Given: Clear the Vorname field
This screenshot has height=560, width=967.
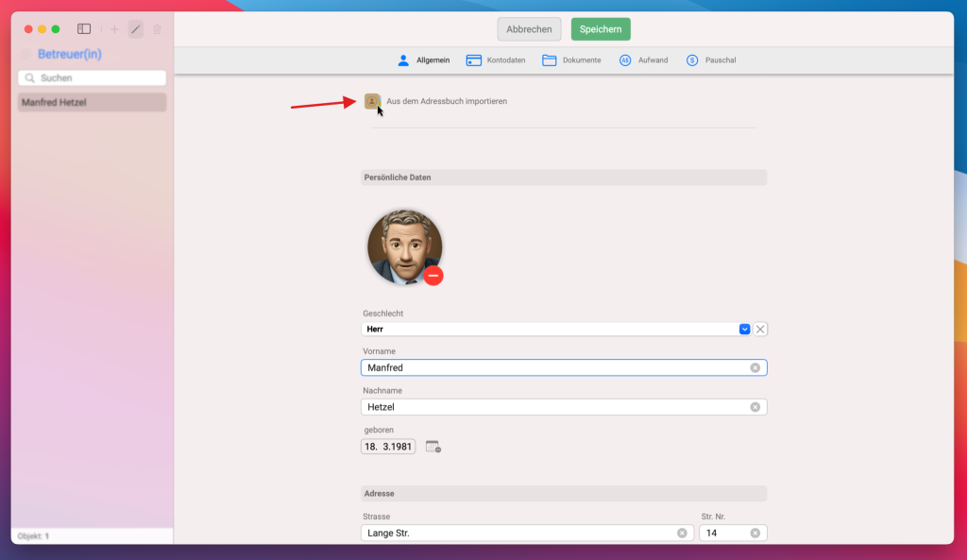Looking at the screenshot, I should [755, 367].
